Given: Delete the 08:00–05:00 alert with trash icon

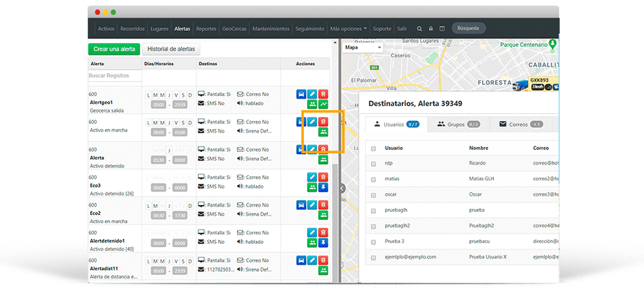Looking at the screenshot, I should (x=324, y=122).
